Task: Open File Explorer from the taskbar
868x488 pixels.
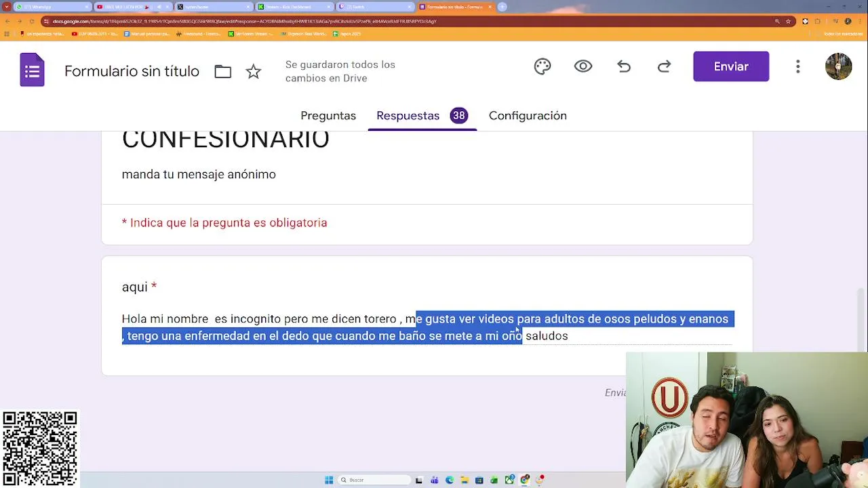Action: [x=465, y=480]
